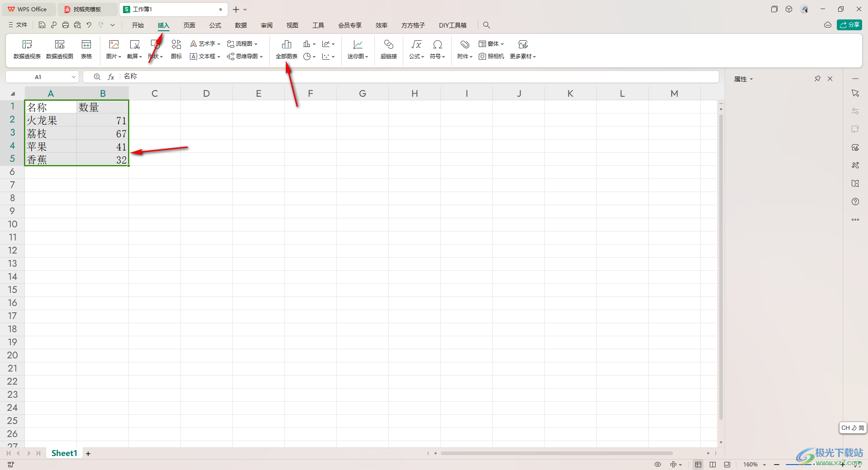
Task: Open the help icon in right sidebar
Action: [855, 202]
